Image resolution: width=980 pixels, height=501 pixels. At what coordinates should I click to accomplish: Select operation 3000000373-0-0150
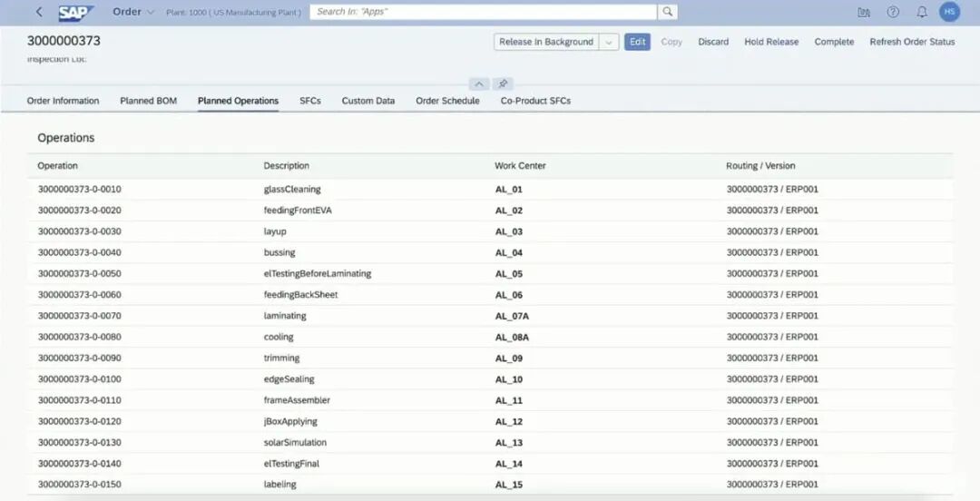point(79,484)
